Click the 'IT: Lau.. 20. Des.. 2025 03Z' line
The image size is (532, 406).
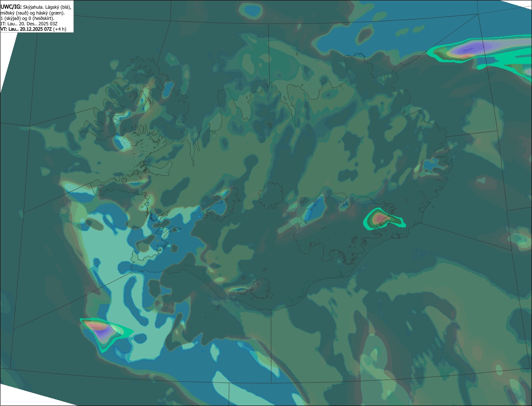pyautogui.click(x=29, y=24)
